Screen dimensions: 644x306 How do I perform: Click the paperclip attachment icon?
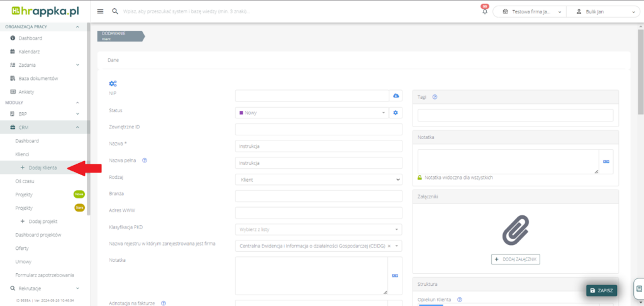[515, 230]
